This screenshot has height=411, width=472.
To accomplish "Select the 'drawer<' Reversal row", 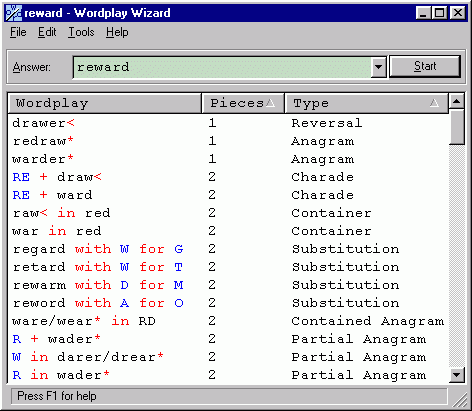I will click(x=228, y=123).
